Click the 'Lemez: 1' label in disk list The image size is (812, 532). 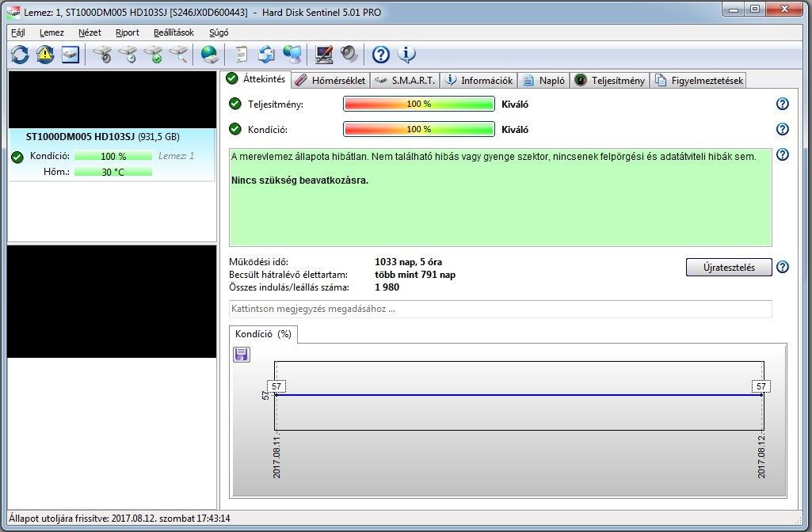coord(176,156)
